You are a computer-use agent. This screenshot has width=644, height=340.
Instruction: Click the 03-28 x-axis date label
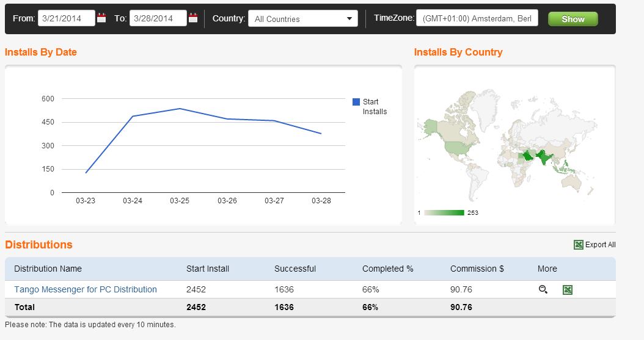[321, 201]
